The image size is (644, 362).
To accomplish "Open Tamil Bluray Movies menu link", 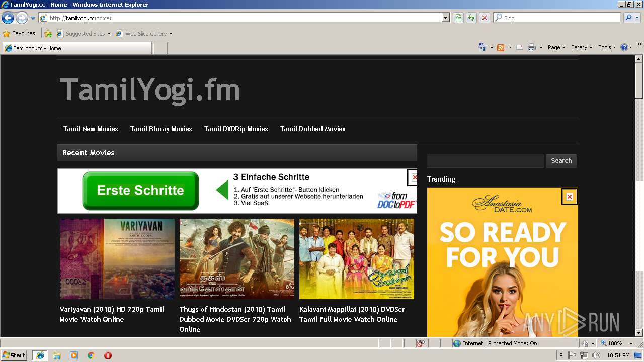I will (x=161, y=129).
